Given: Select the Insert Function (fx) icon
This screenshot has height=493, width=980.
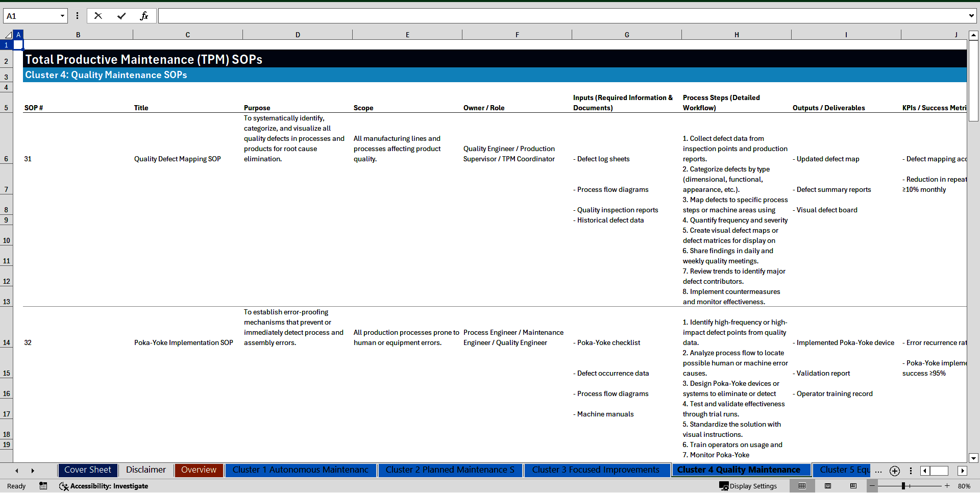Looking at the screenshot, I should pyautogui.click(x=145, y=16).
